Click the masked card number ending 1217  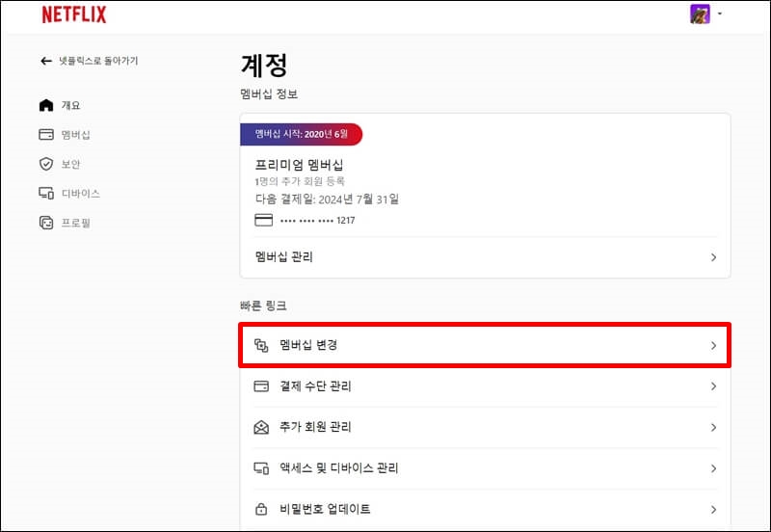(x=317, y=221)
